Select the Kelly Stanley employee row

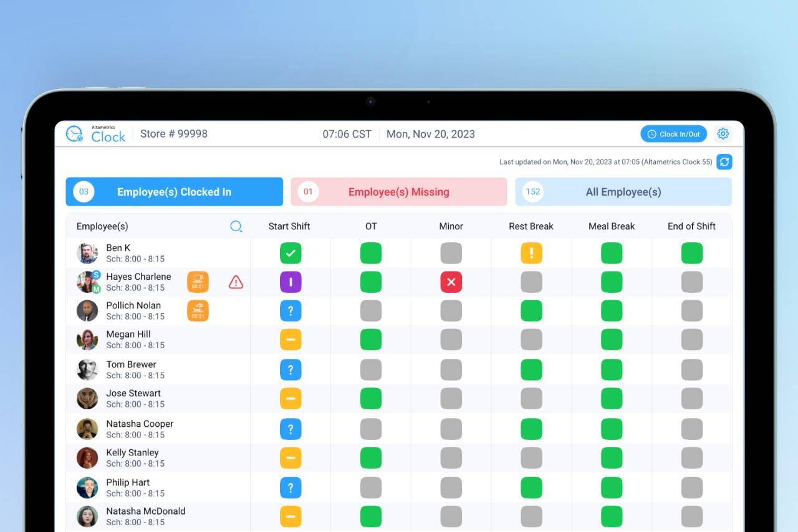click(399, 458)
